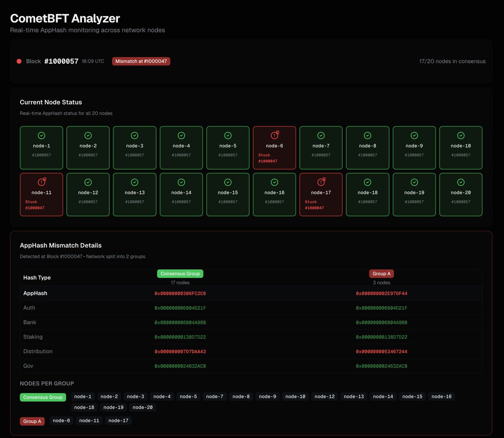Viewport: 504px width, 438px height.
Task: Click the CometBFT Analyzer title
Action: click(x=65, y=18)
